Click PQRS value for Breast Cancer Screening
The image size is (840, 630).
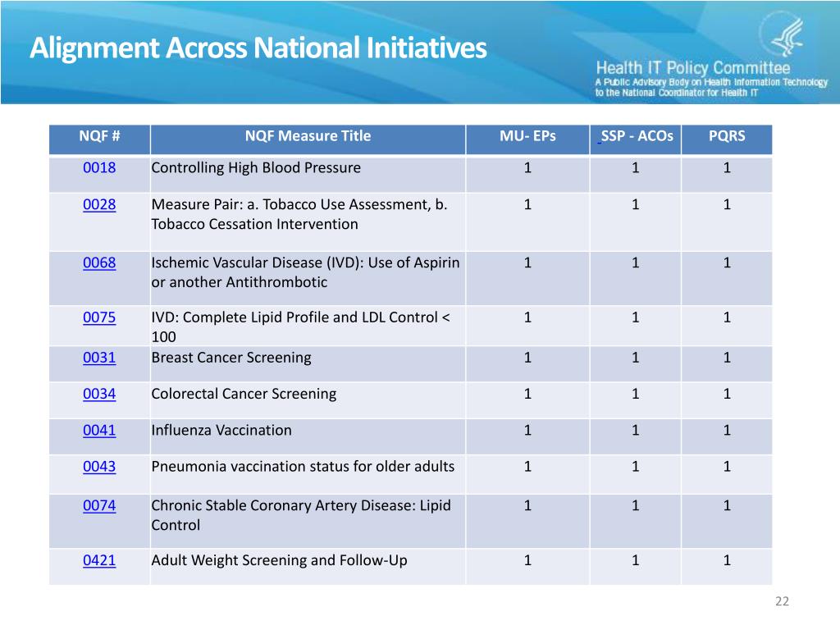[727, 358]
